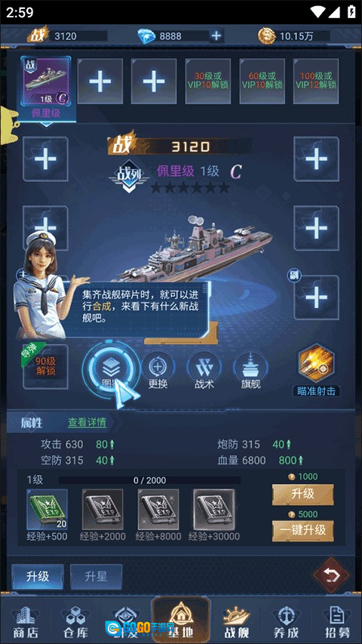Click the 升级 gold button
The image size is (362, 644).
coord(303,495)
